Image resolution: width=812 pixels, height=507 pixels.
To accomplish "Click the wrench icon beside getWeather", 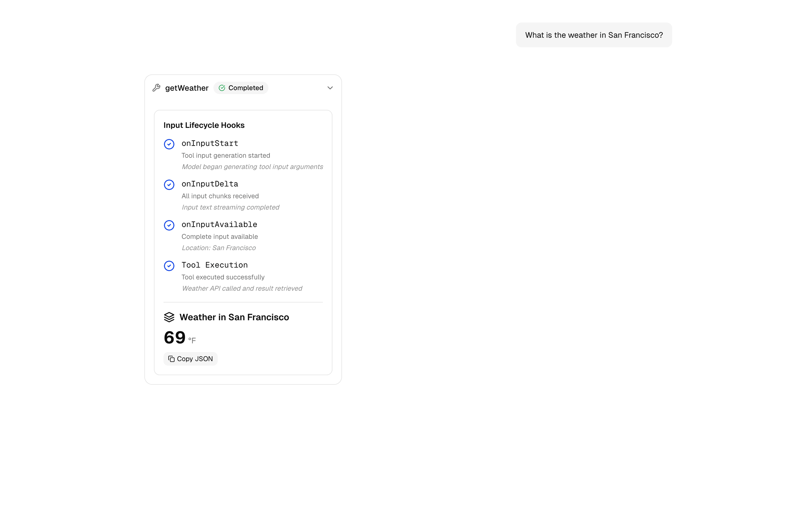I will (157, 88).
